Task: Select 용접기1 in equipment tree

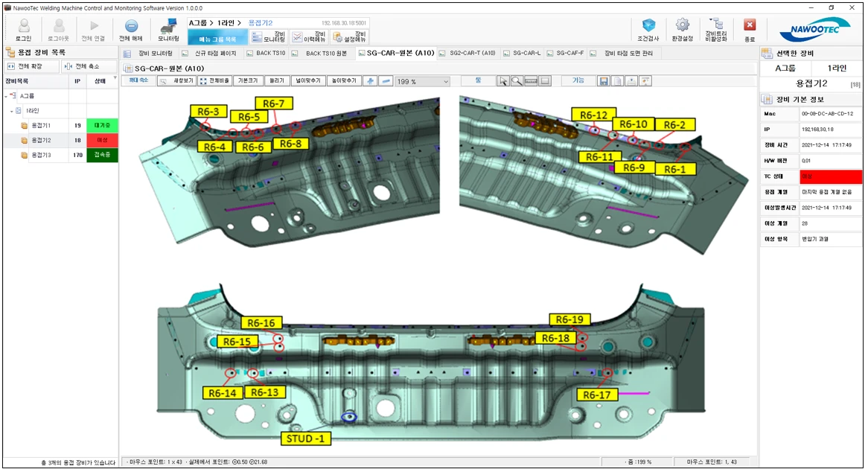Action: (41, 126)
